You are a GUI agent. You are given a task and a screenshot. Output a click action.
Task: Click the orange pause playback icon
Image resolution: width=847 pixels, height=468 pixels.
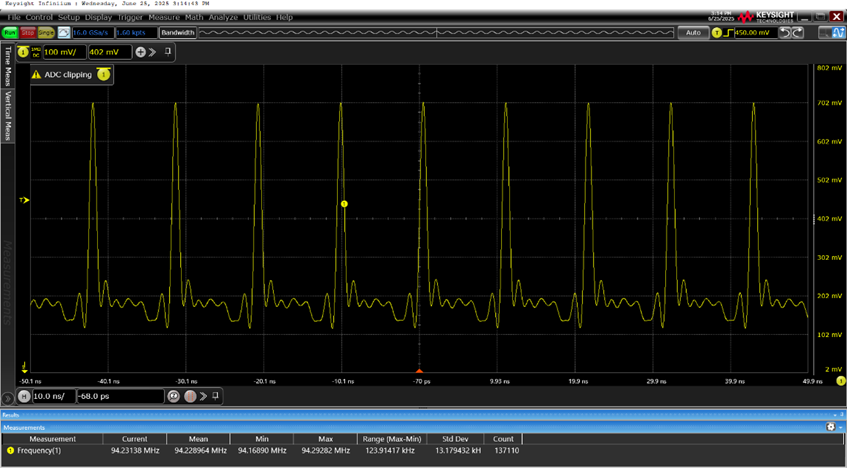click(190, 396)
